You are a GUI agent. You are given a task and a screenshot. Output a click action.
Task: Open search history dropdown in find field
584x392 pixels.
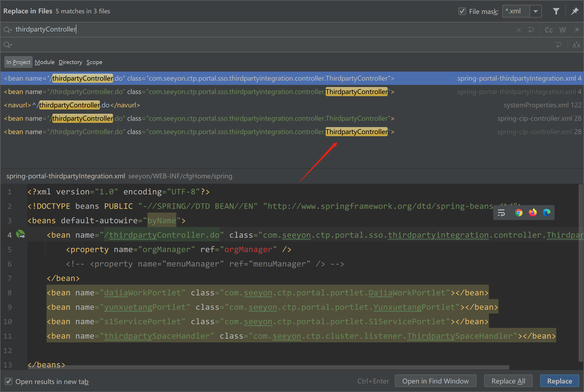[x=8, y=30]
